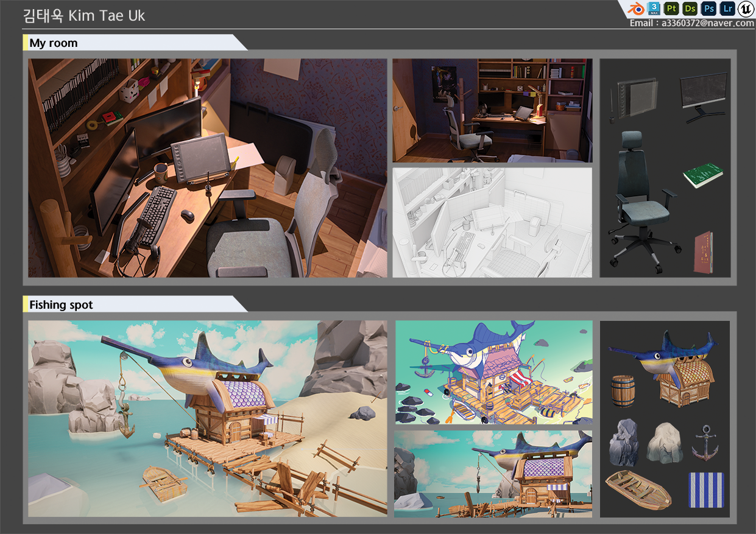Select the anchor asset model

[x=705, y=443]
